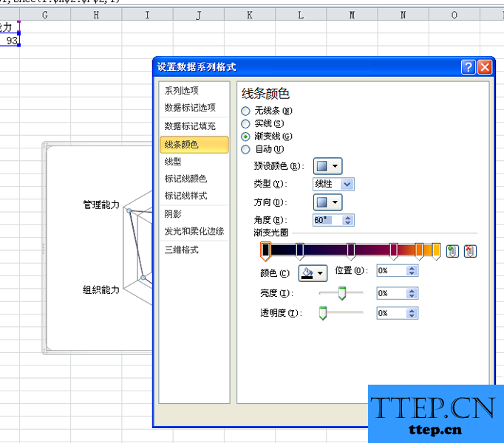
Task: Open the 三维格式 category
Action: pyautogui.click(x=194, y=250)
